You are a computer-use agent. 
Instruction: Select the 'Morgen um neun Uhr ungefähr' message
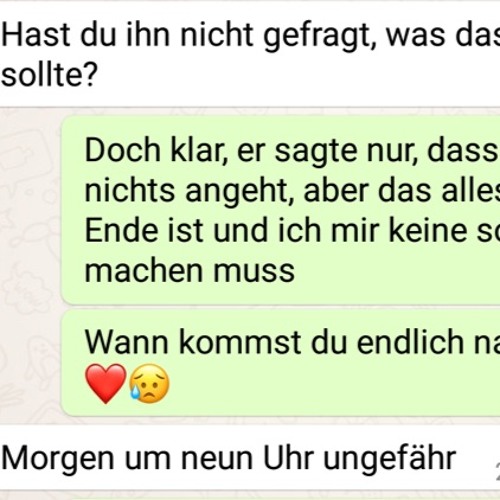pyautogui.click(x=250, y=458)
